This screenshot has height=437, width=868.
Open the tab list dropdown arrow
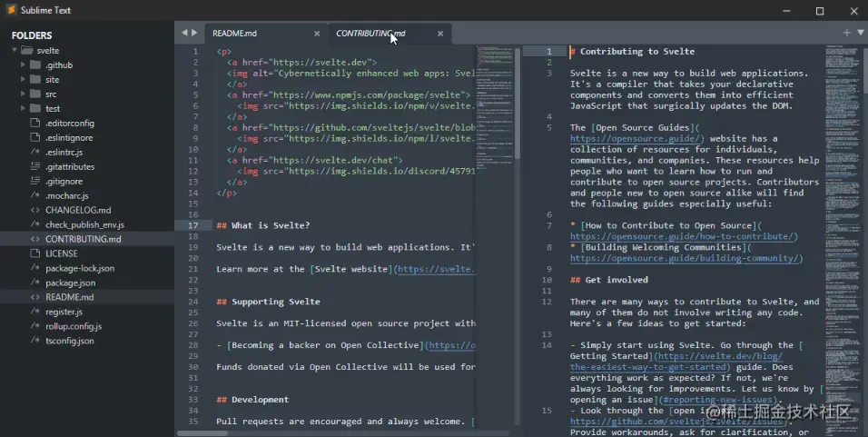coord(860,33)
